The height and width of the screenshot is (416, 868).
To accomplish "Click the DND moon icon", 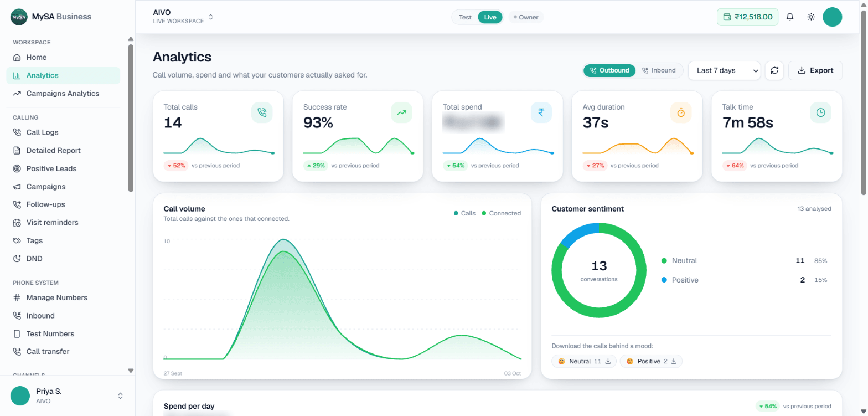I will (17, 259).
